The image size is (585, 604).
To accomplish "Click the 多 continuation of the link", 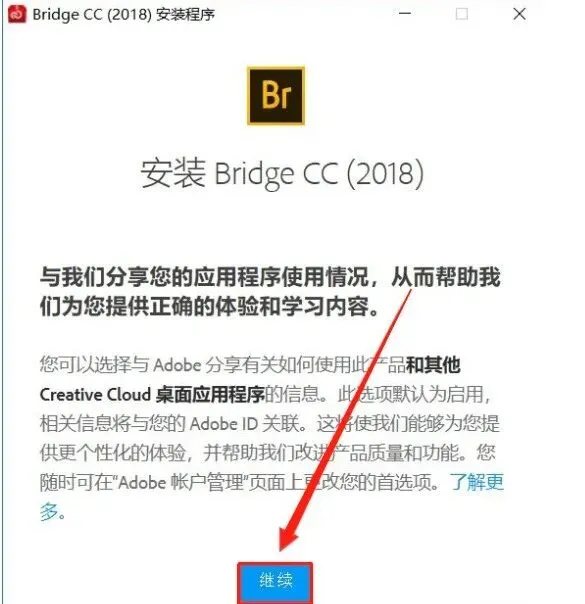I will coord(52,512).
